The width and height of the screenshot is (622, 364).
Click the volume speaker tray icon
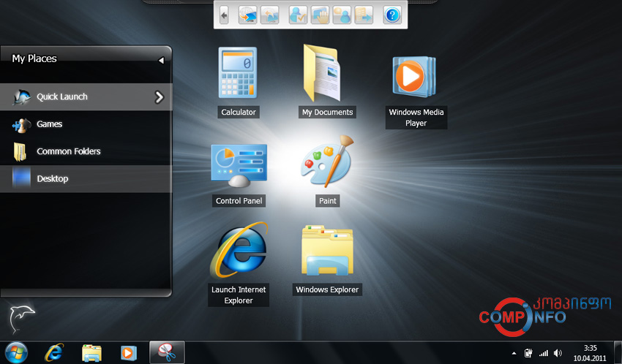[x=558, y=353]
